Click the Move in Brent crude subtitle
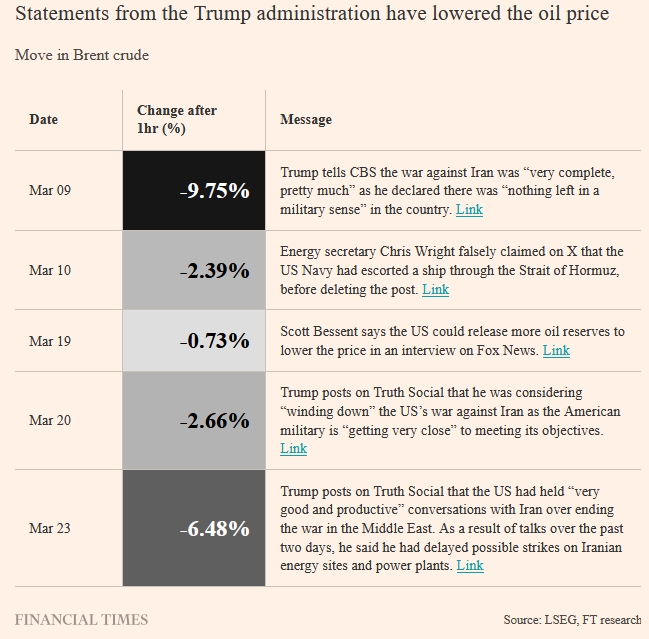 pos(81,55)
